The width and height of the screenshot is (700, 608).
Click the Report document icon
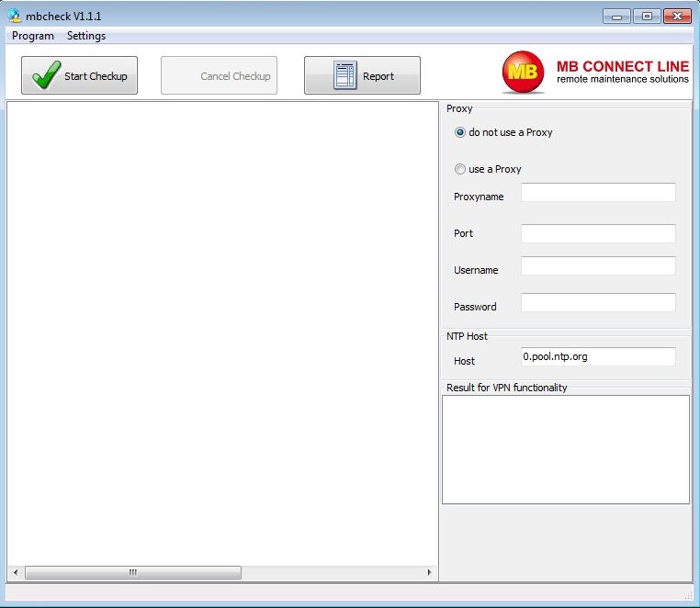pyautogui.click(x=345, y=75)
